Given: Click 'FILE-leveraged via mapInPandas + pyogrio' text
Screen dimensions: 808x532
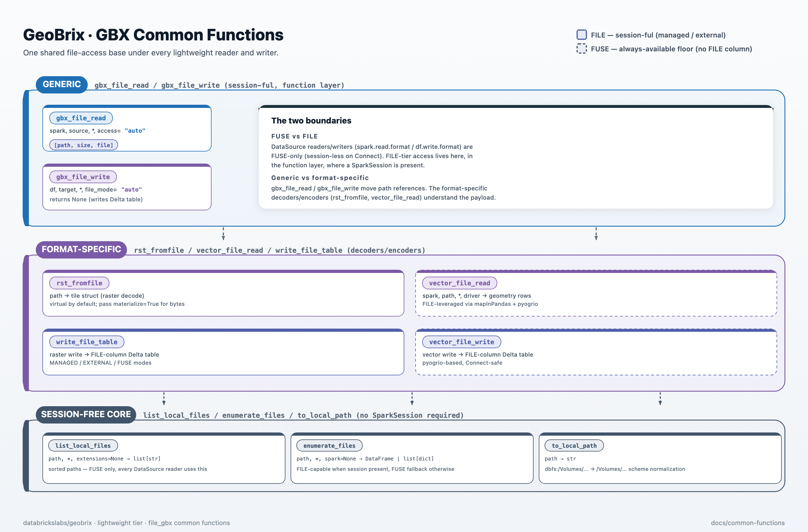Looking at the screenshot, I should (x=480, y=304).
